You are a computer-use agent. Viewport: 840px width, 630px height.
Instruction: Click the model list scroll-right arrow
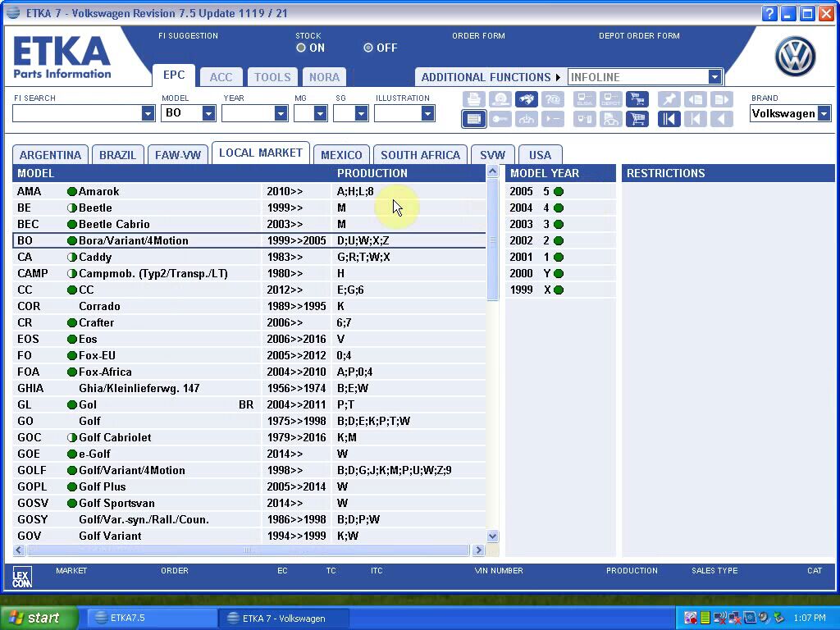click(x=478, y=550)
